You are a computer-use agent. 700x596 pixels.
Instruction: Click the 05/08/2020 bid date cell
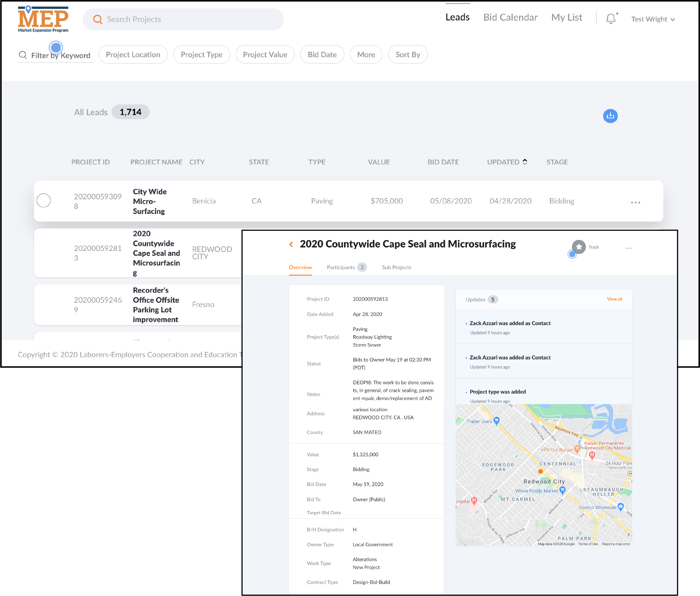[451, 201]
